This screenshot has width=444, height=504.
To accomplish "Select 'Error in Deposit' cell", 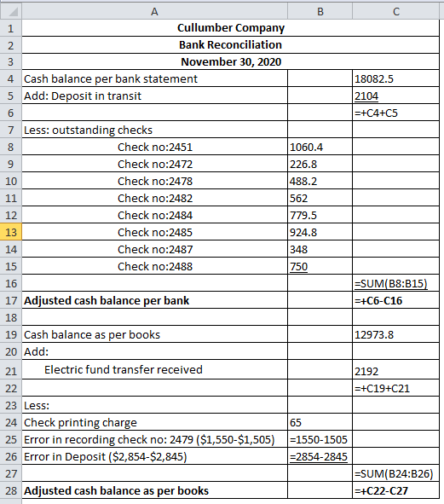I will 154,456.
